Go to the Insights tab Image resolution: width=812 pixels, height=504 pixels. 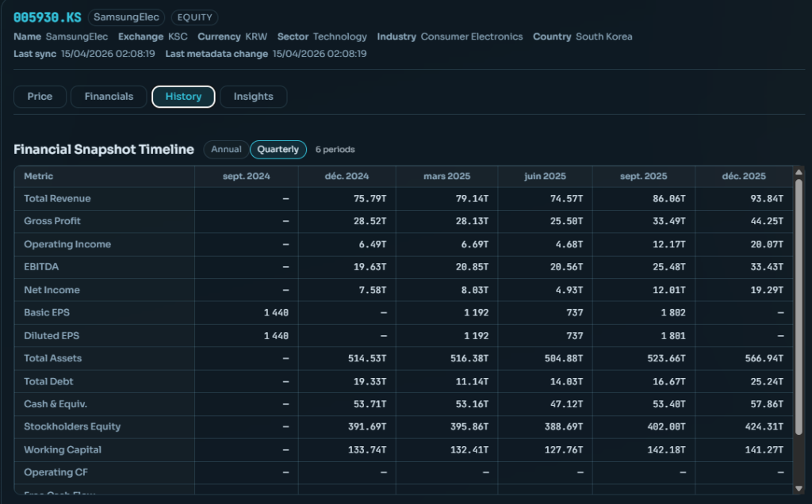(253, 97)
